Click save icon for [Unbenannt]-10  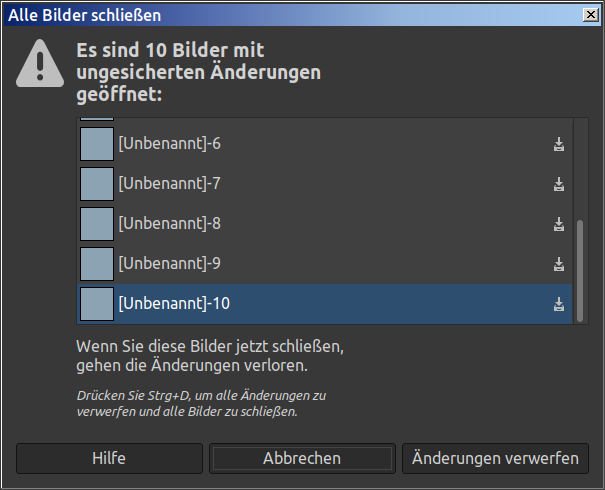(x=559, y=304)
